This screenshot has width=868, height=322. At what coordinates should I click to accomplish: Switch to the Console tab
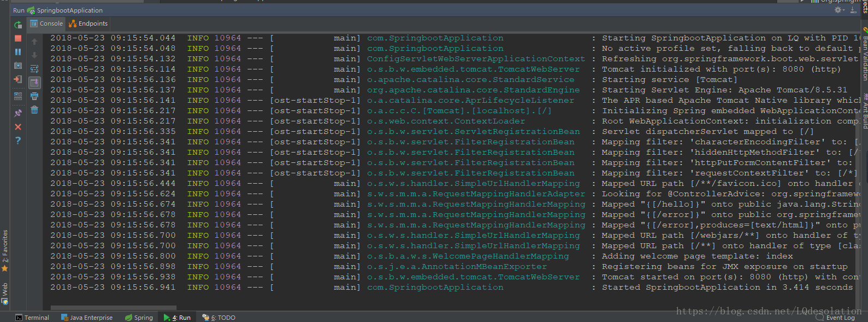point(46,24)
